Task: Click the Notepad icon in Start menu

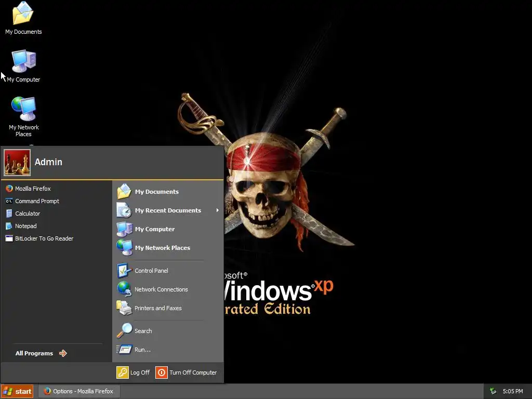Action: pyautogui.click(x=9, y=226)
